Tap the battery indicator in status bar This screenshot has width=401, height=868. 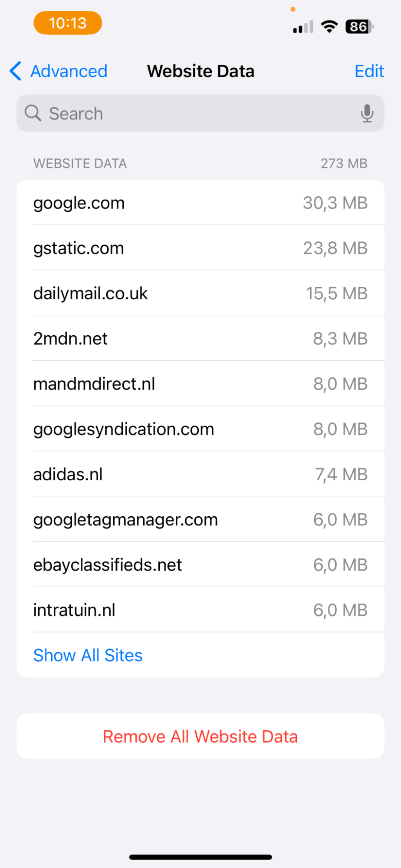(x=359, y=27)
